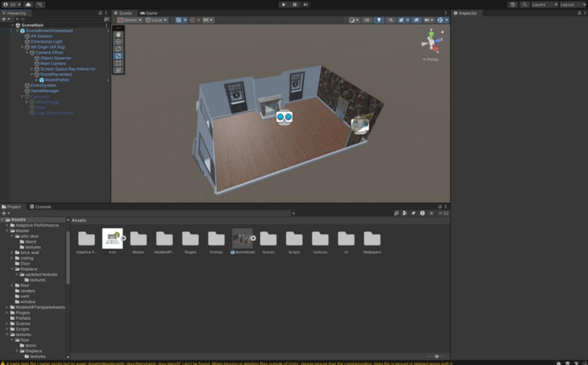Click the Step Frame button
The image size is (588, 365).
point(305,4)
